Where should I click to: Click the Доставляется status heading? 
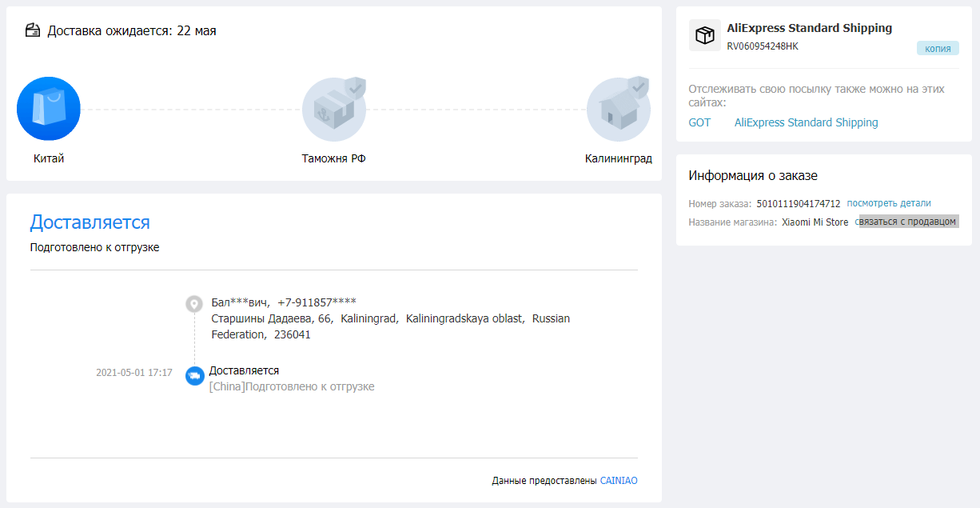90,222
